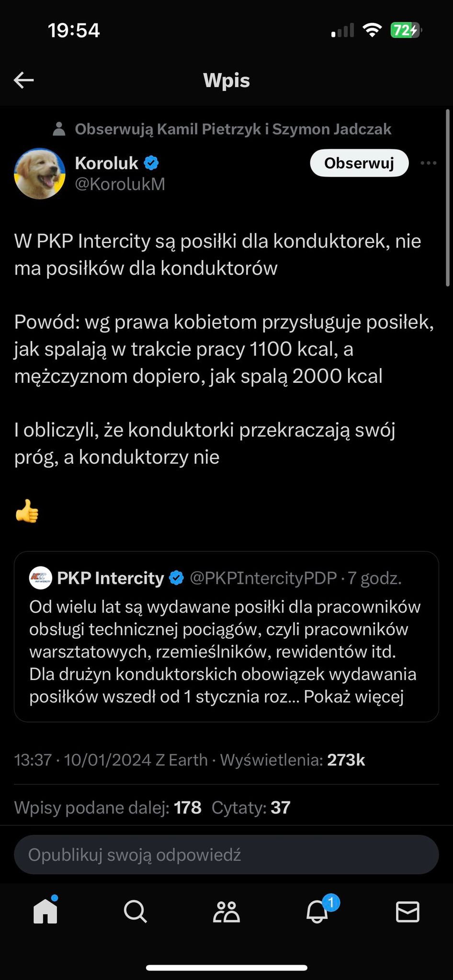Image resolution: width=453 pixels, height=980 pixels.
Task: Open the quoted PKP Intercity post
Action: [226, 641]
